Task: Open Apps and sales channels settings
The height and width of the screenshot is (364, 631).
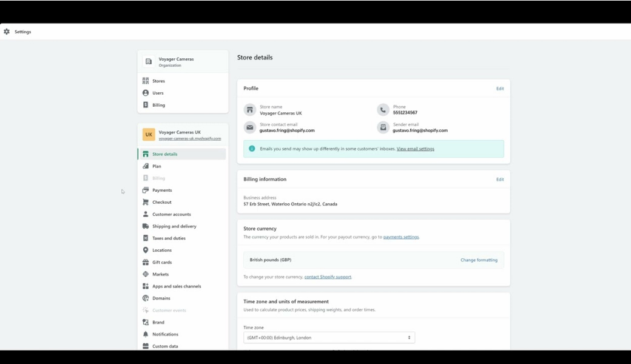Action: coord(177,286)
